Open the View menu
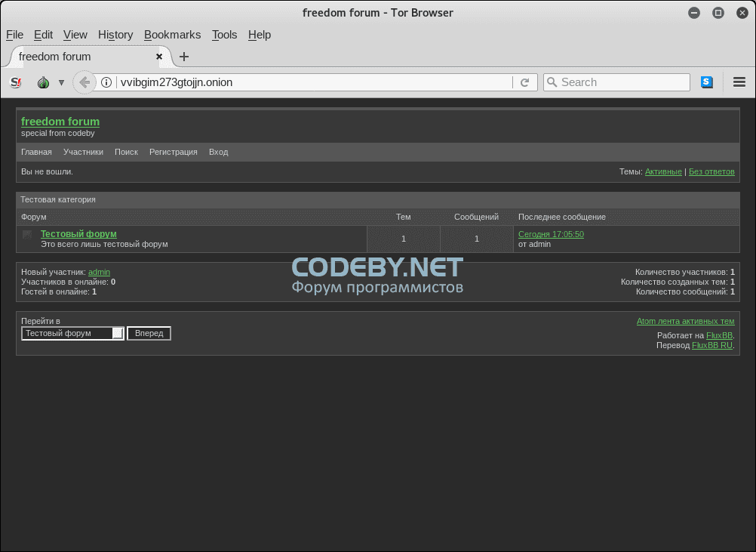Image resolution: width=756 pixels, height=552 pixels. (75, 35)
